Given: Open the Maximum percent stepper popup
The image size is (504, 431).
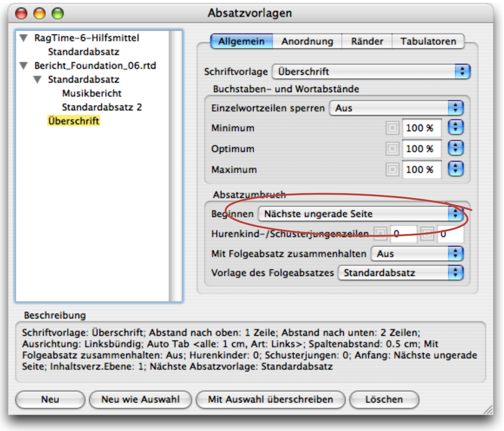Looking at the screenshot, I should [x=455, y=170].
